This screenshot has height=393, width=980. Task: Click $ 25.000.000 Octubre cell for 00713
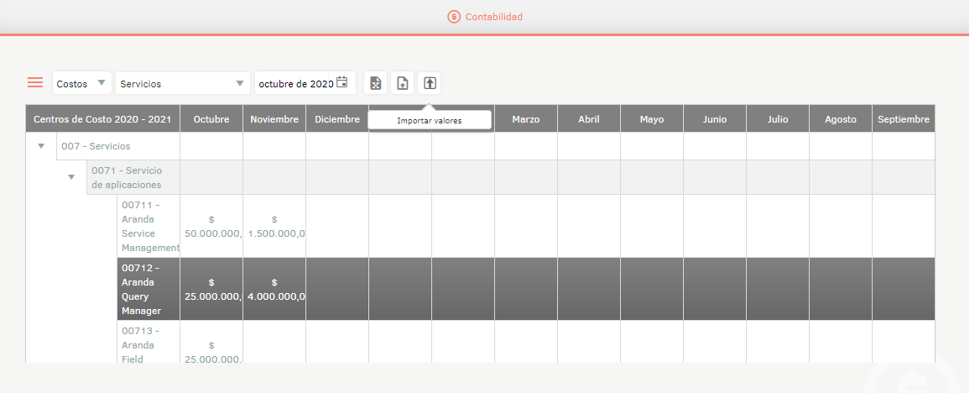(x=211, y=342)
